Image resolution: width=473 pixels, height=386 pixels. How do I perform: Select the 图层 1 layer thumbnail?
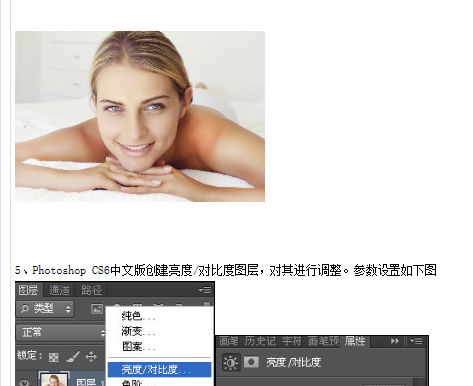[x=54, y=379]
